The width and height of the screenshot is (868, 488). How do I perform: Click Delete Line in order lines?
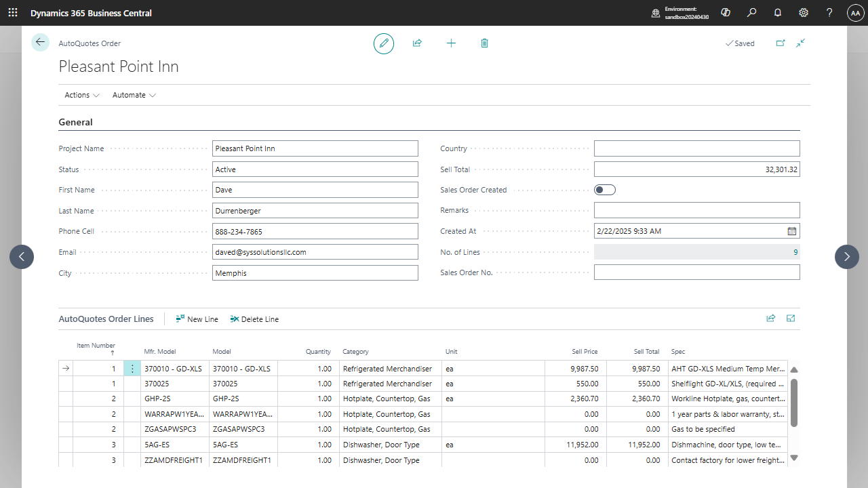pos(254,319)
